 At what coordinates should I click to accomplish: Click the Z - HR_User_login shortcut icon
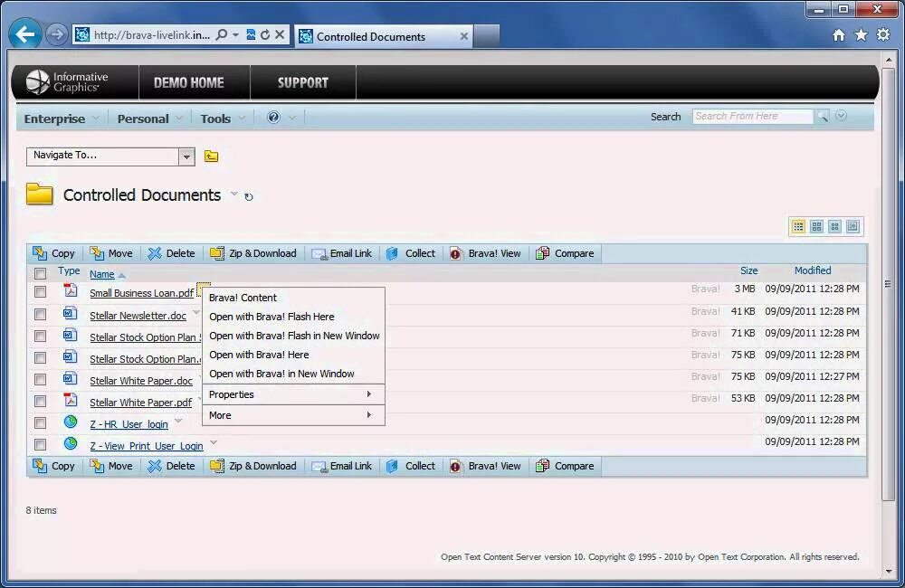click(x=71, y=422)
